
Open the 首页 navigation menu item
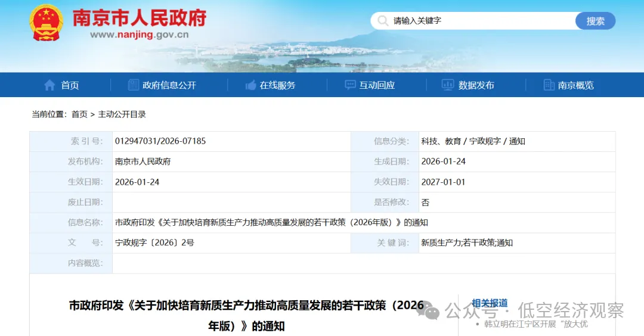(x=70, y=85)
